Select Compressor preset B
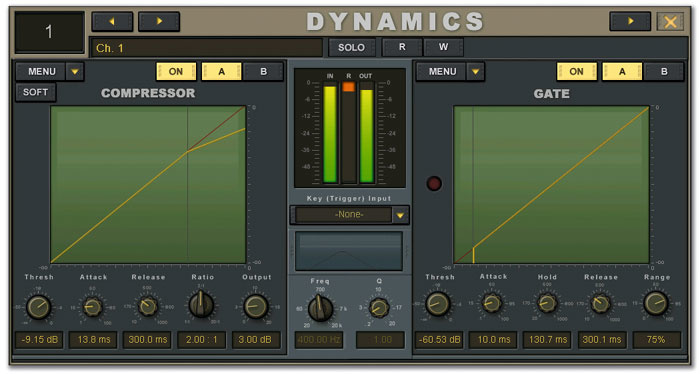The width and height of the screenshot is (700, 374). [263, 71]
